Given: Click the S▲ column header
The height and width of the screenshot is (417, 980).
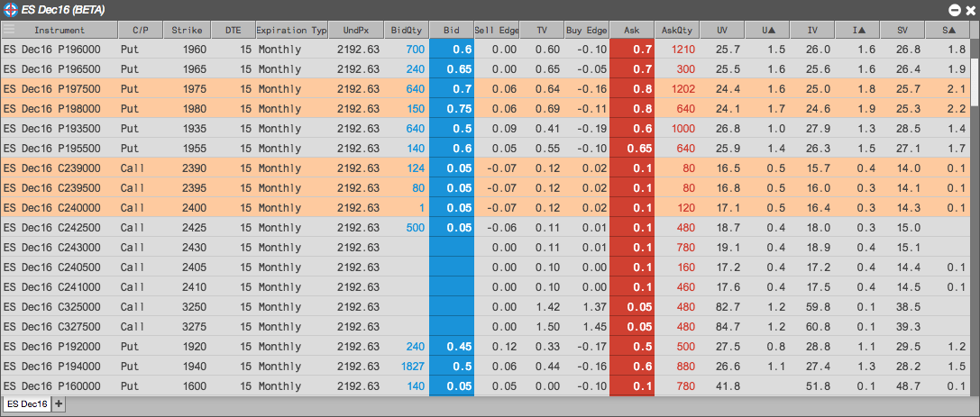Looking at the screenshot, I should click(948, 30).
